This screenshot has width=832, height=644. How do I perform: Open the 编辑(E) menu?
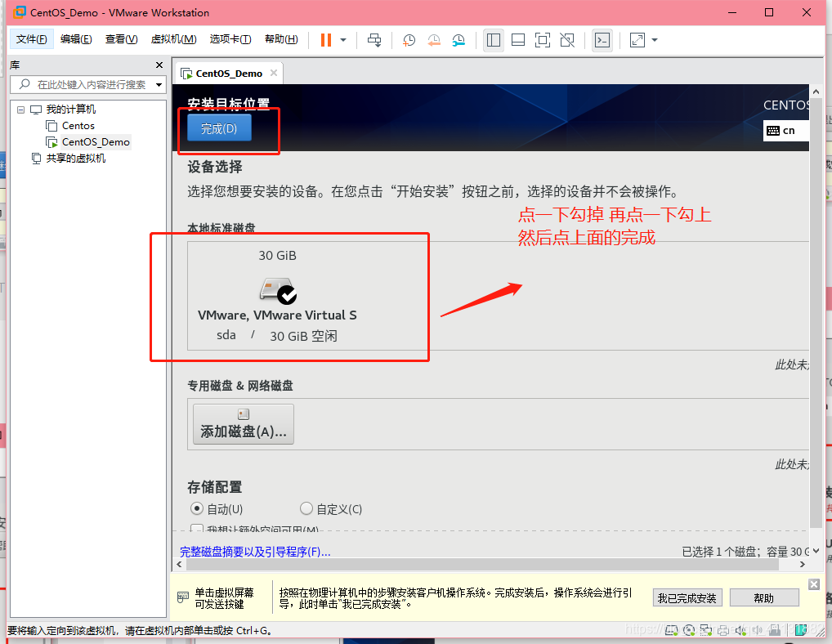[x=76, y=39]
